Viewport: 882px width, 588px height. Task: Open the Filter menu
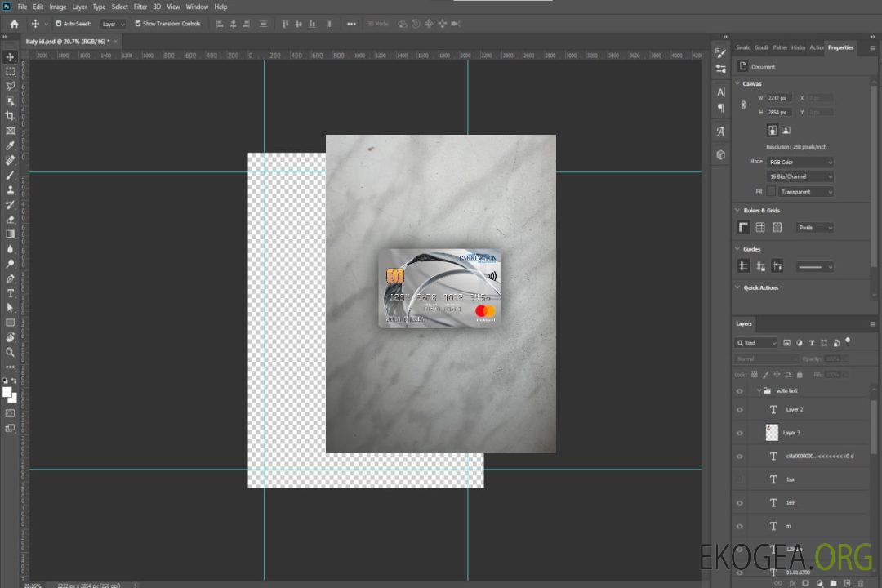click(x=140, y=7)
